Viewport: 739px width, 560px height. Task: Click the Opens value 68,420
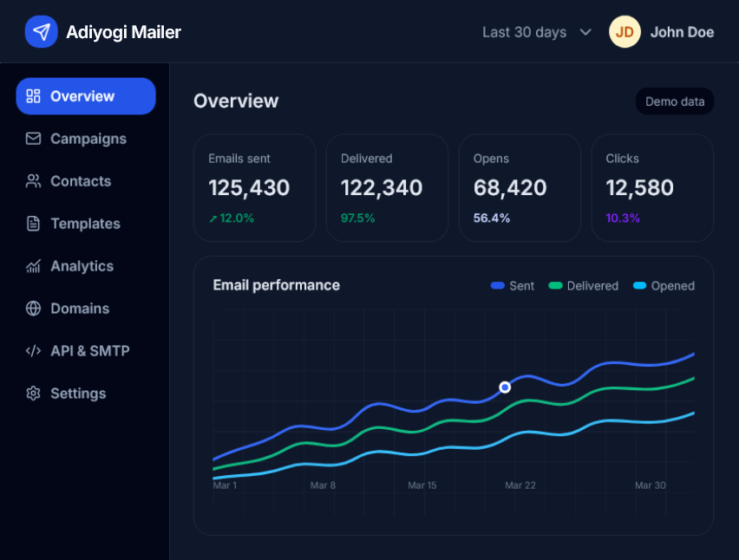coord(510,187)
